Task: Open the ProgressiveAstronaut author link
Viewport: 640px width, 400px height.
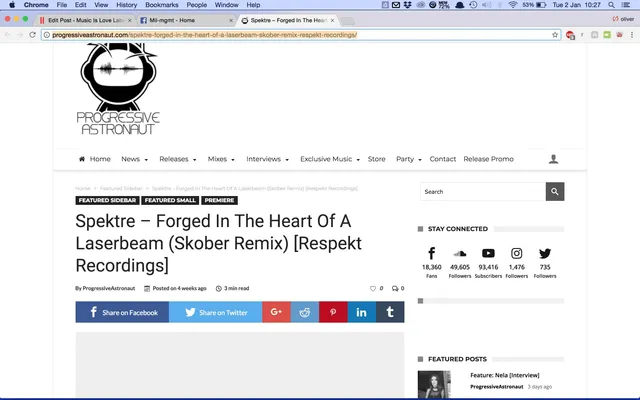Action: tap(109, 288)
